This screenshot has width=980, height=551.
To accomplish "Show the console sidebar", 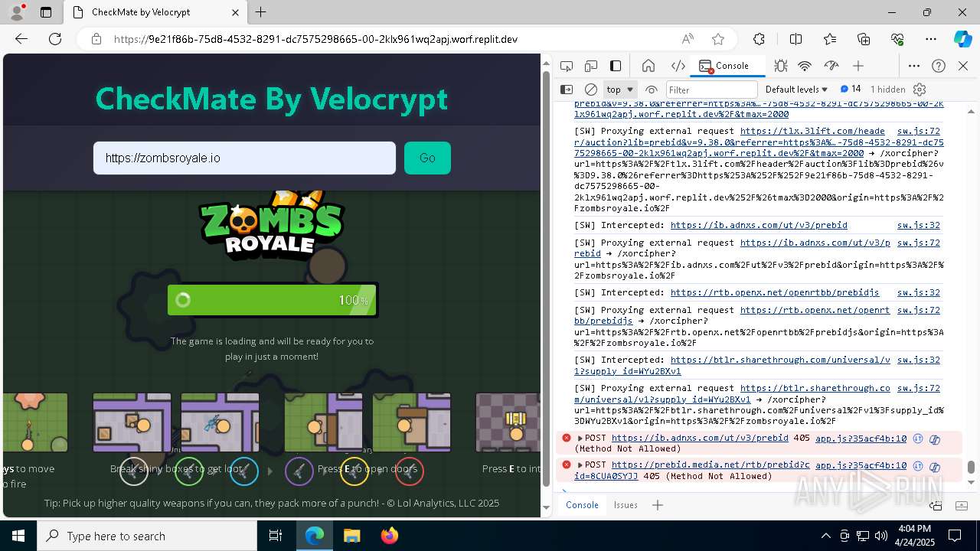I will [567, 90].
